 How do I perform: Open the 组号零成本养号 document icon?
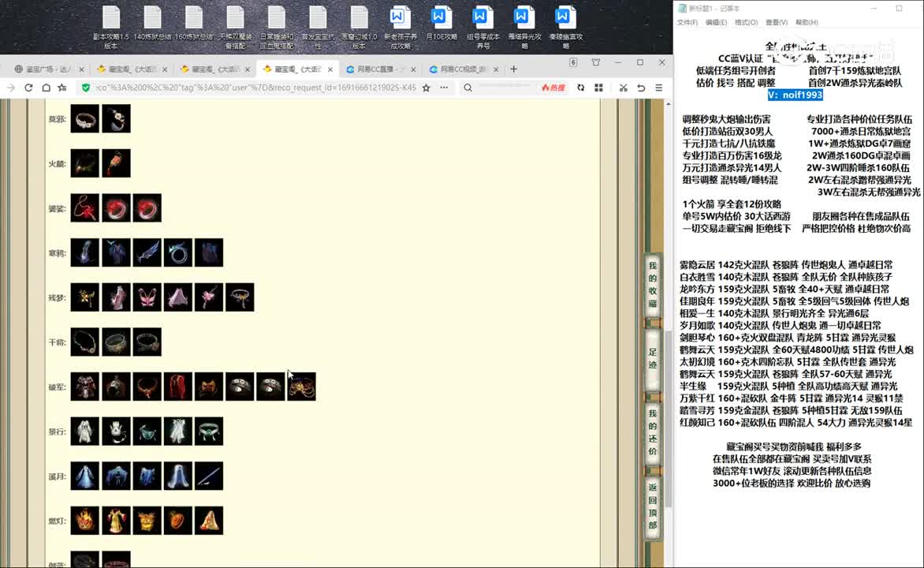pos(482,27)
